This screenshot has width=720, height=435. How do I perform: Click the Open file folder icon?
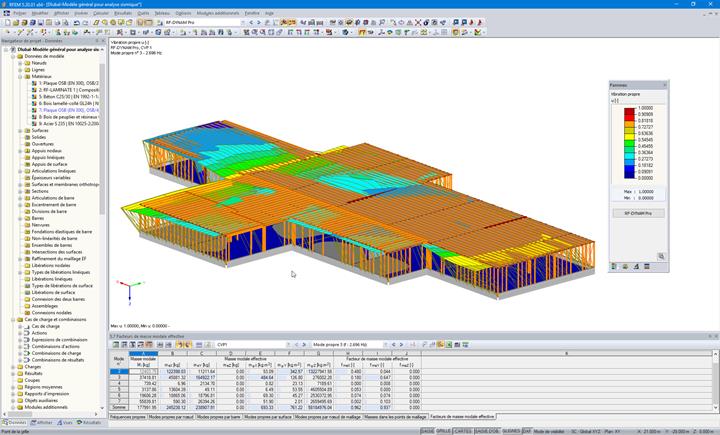pos(16,23)
